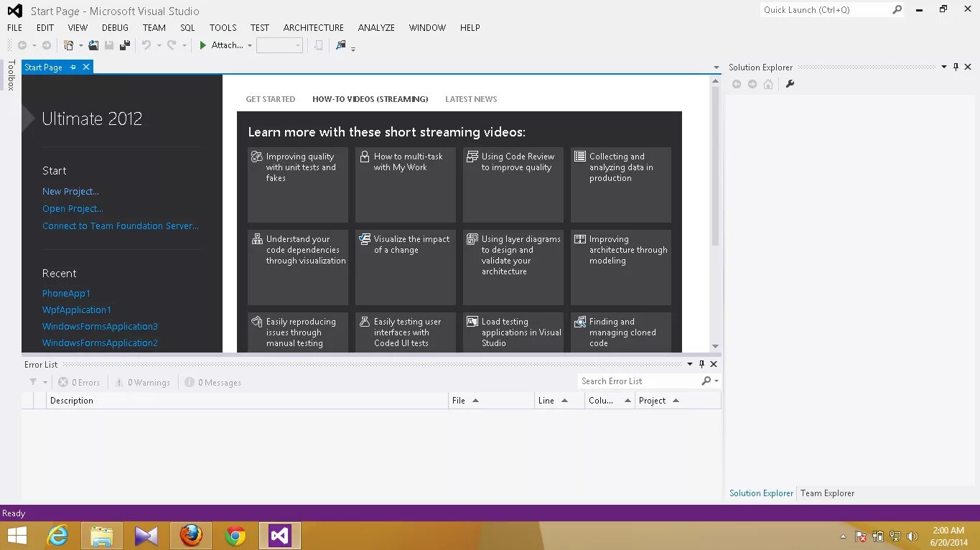Open the DEBUG menu
Image resolution: width=980 pixels, height=550 pixels.
tap(115, 27)
